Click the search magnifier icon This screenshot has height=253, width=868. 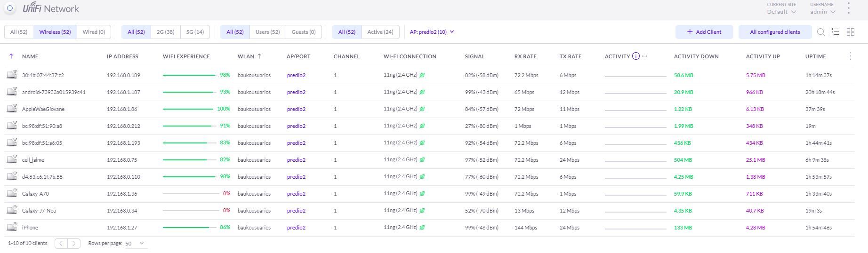point(821,32)
